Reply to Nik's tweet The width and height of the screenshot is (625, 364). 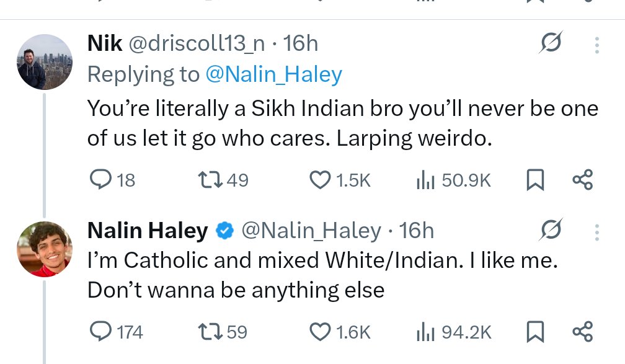[x=100, y=180]
